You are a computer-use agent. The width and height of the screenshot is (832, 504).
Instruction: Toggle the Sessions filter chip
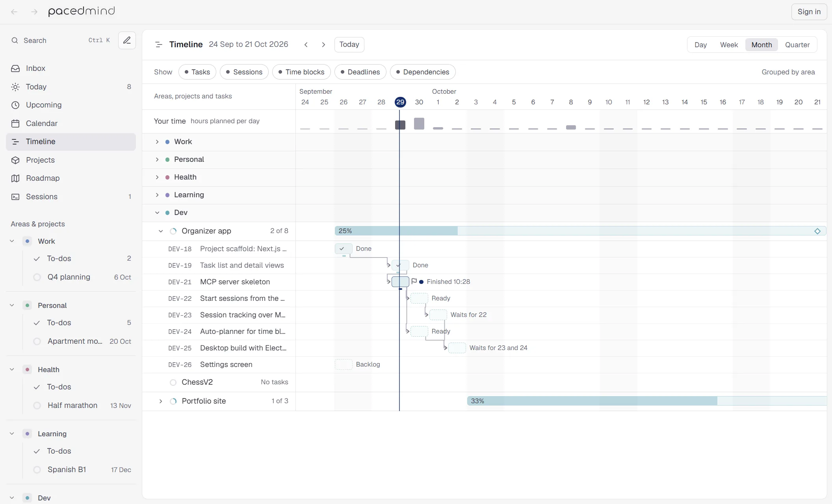coord(244,72)
